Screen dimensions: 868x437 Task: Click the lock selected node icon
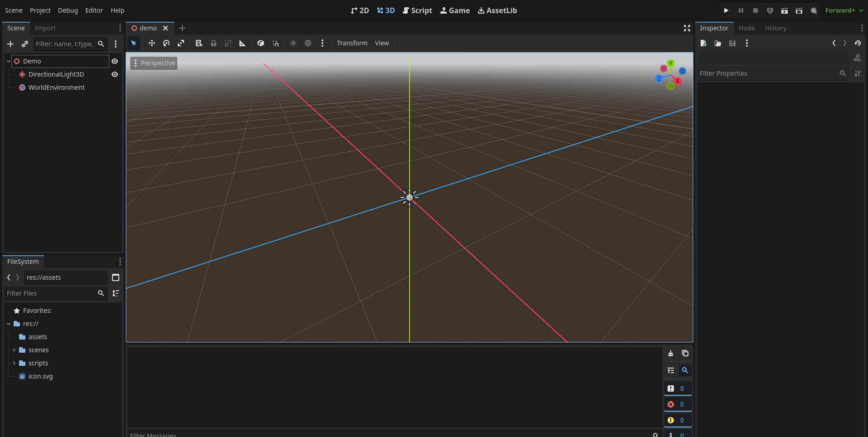214,43
